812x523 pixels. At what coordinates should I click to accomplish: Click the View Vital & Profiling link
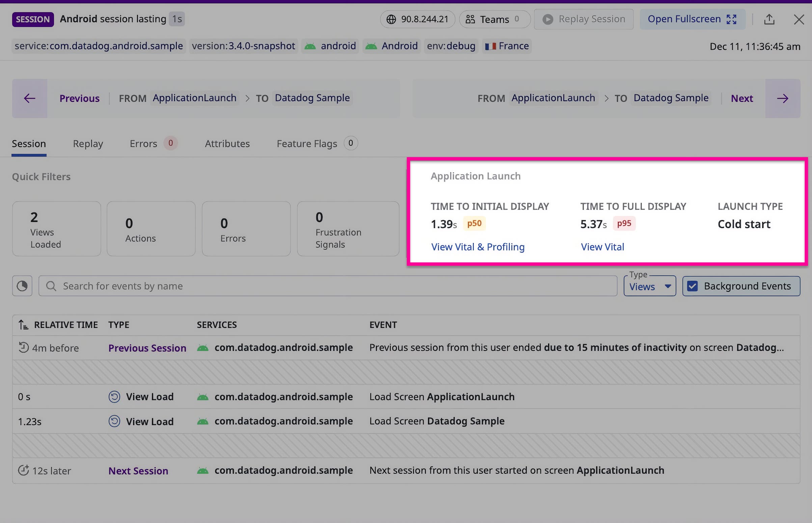click(478, 247)
